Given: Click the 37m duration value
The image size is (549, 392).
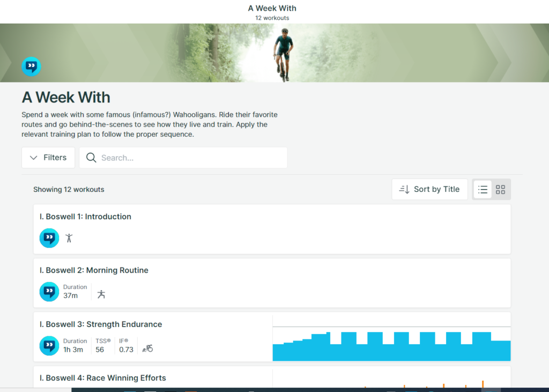Looking at the screenshot, I should [70, 295].
